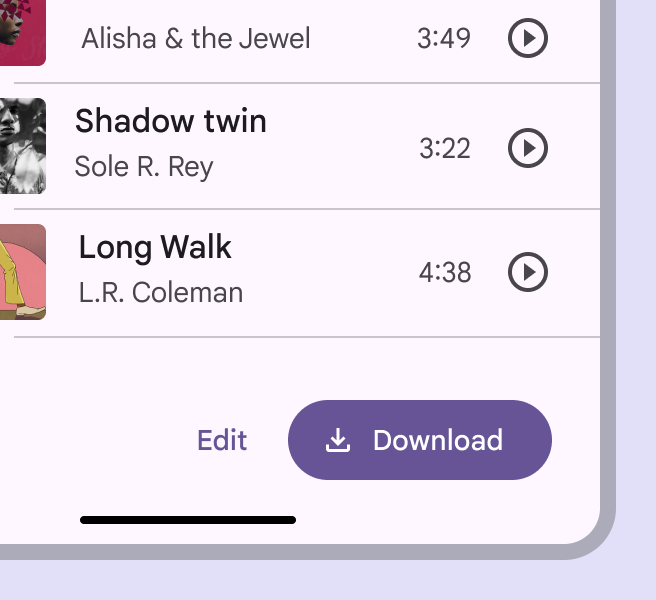Start playback of Long Walk

(528, 272)
